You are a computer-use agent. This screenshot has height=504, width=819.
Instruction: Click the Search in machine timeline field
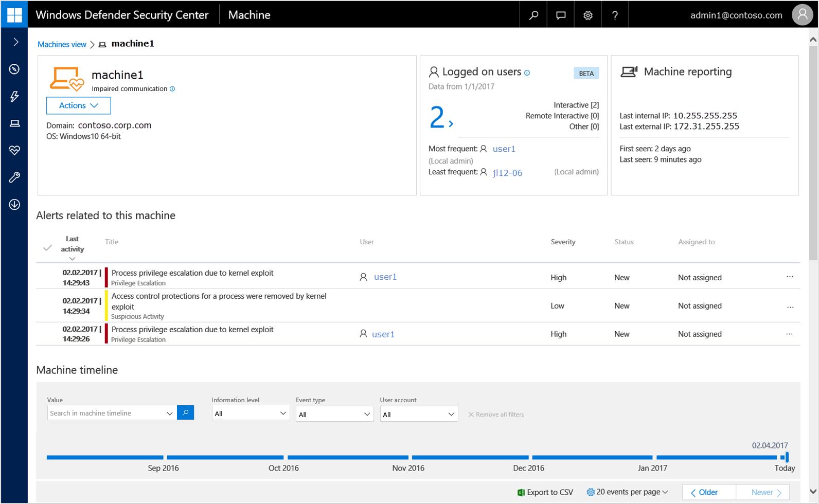tap(106, 413)
